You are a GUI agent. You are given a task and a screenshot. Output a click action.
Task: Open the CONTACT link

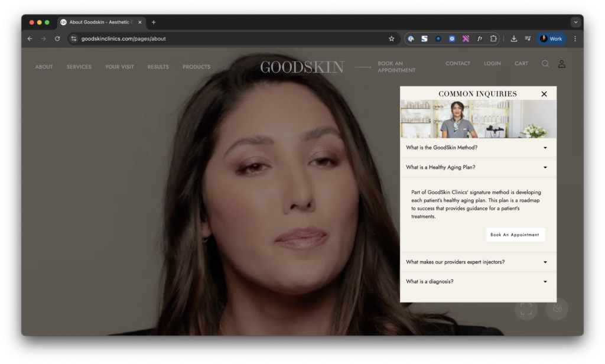[458, 63]
